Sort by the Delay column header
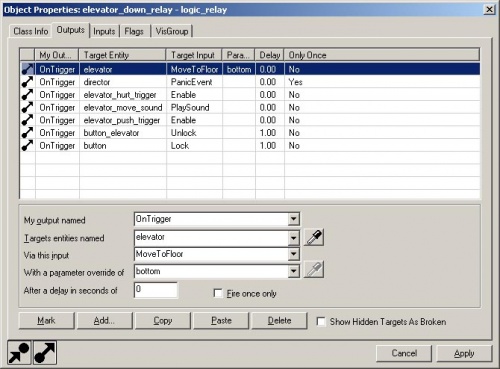 click(270, 55)
